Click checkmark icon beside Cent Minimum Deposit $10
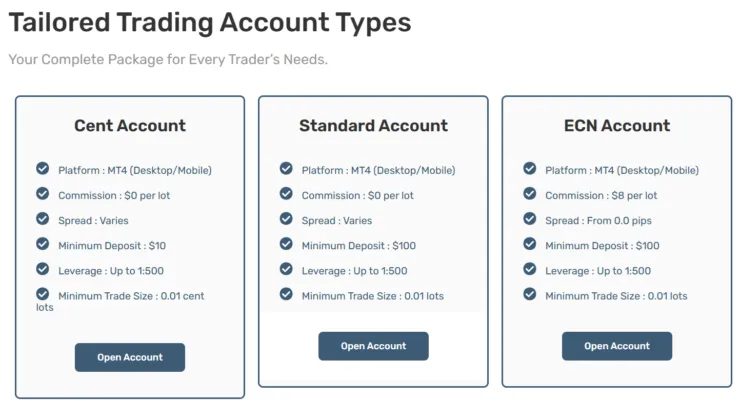 42,244
